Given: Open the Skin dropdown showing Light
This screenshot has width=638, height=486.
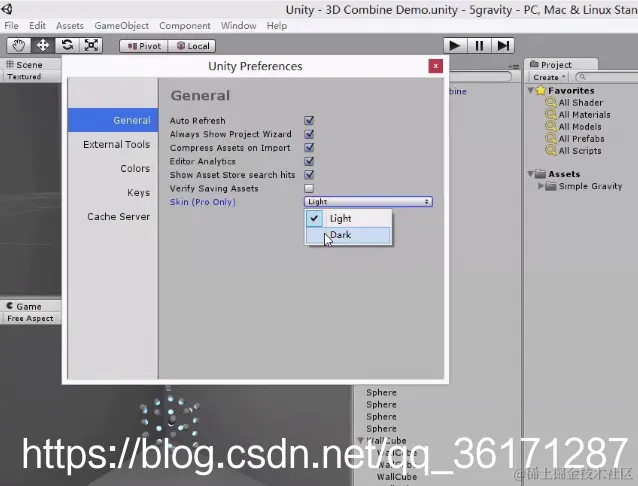Looking at the screenshot, I should pyautogui.click(x=368, y=201).
